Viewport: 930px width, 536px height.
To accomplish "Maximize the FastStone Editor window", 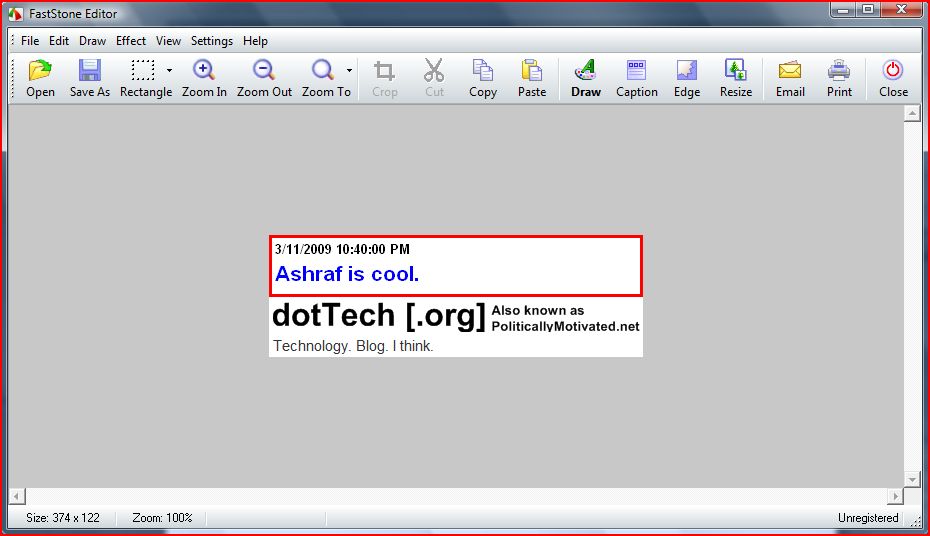I will pyautogui.click(x=868, y=9).
